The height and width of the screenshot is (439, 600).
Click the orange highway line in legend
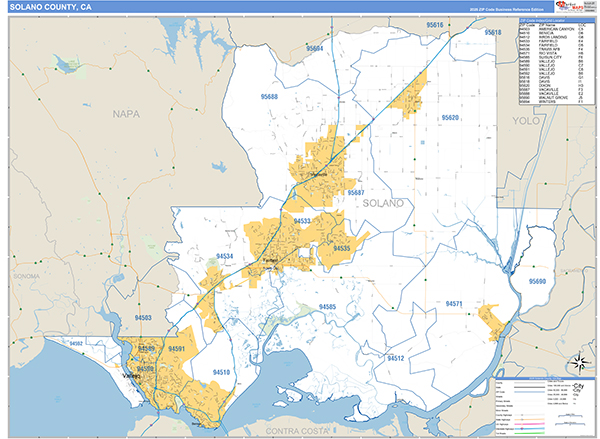[530, 419]
